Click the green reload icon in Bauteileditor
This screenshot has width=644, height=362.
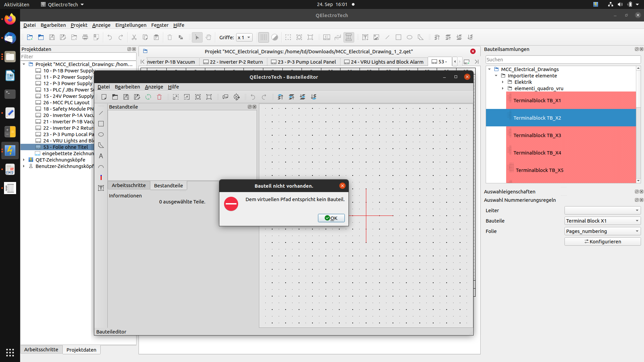point(148,97)
